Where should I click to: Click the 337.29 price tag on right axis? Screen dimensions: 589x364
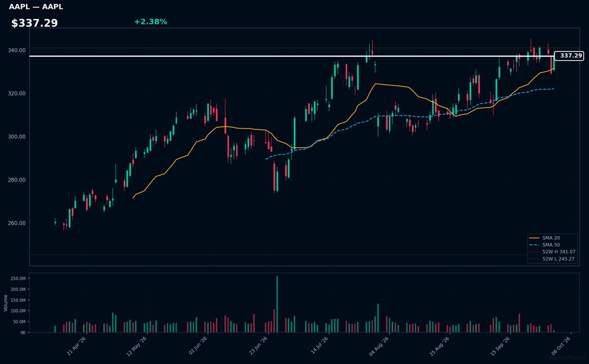tap(569, 56)
